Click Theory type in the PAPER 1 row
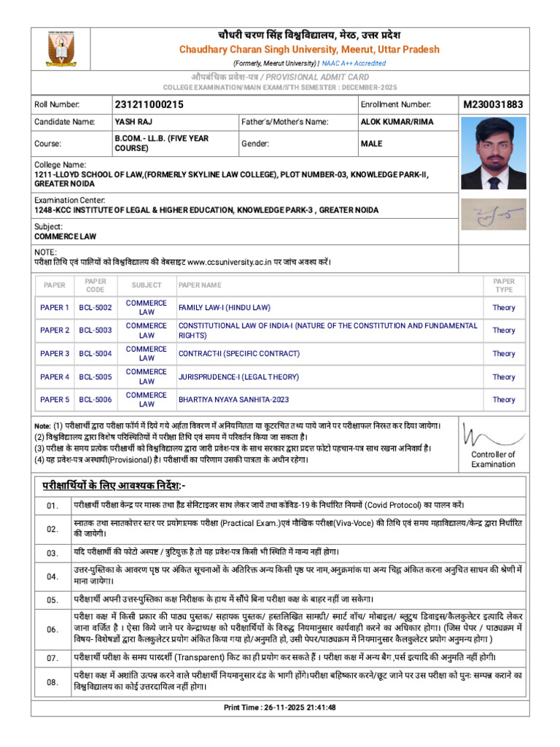Viewport: 560px width, 747px height. [504, 308]
